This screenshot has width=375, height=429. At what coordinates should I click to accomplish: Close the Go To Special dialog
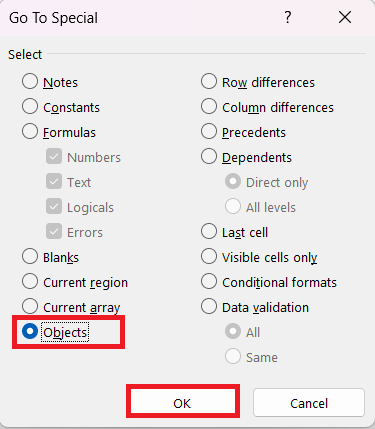pyautogui.click(x=345, y=17)
